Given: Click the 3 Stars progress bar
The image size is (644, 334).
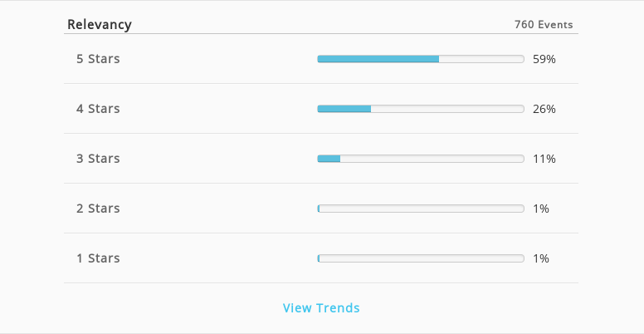Looking at the screenshot, I should [421, 159].
